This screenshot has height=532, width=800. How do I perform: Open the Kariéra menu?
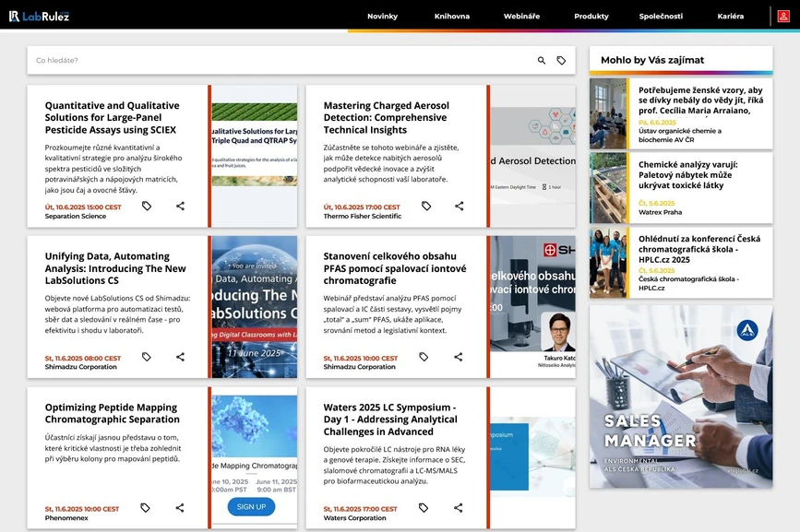(x=730, y=17)
